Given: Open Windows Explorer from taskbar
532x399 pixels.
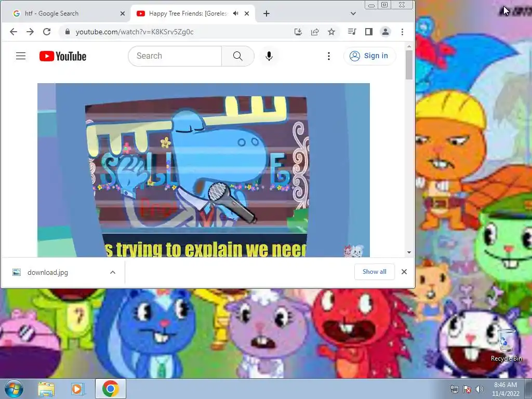Looking at the screenshot, I should point(46,389).
